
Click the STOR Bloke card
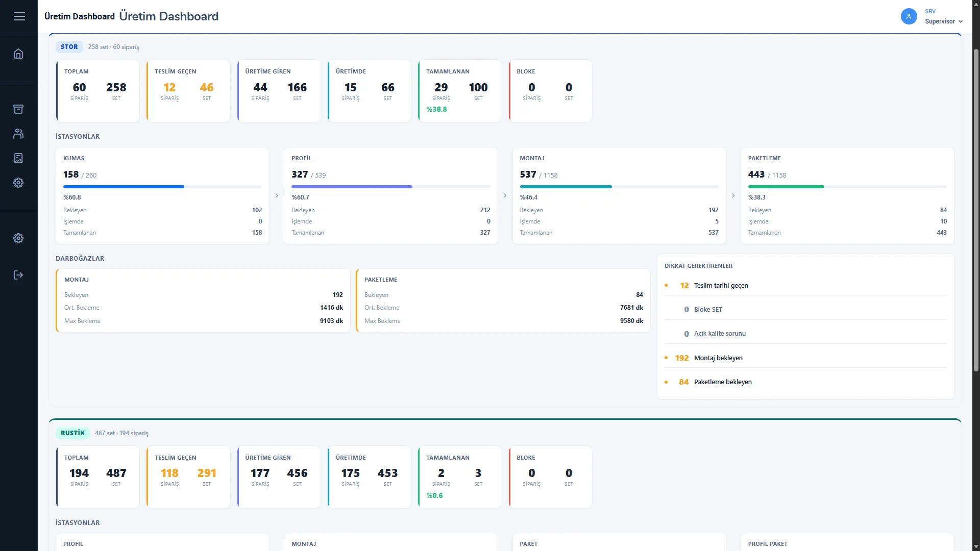tap(550, 91)
